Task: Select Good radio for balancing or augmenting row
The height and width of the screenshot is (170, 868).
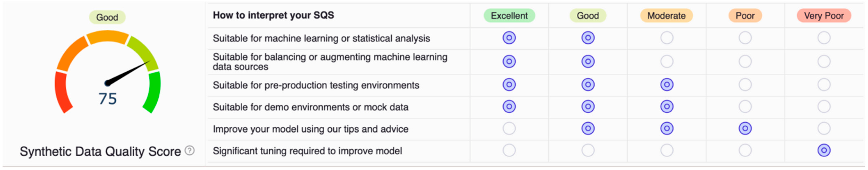Action: coord(588,61)
